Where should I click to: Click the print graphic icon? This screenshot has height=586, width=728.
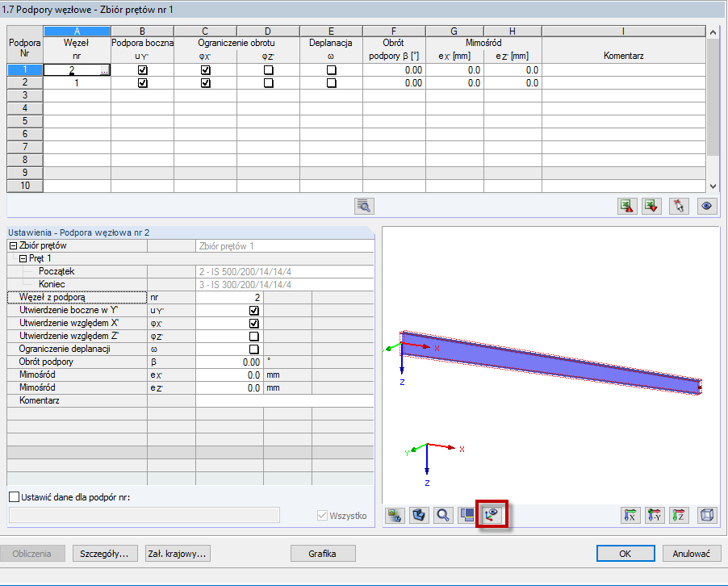click(x=395, y=515)
